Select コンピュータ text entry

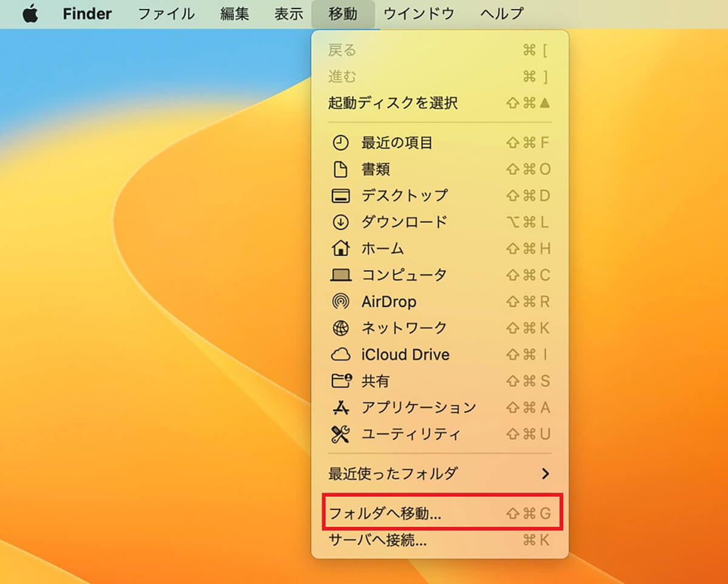404,275
